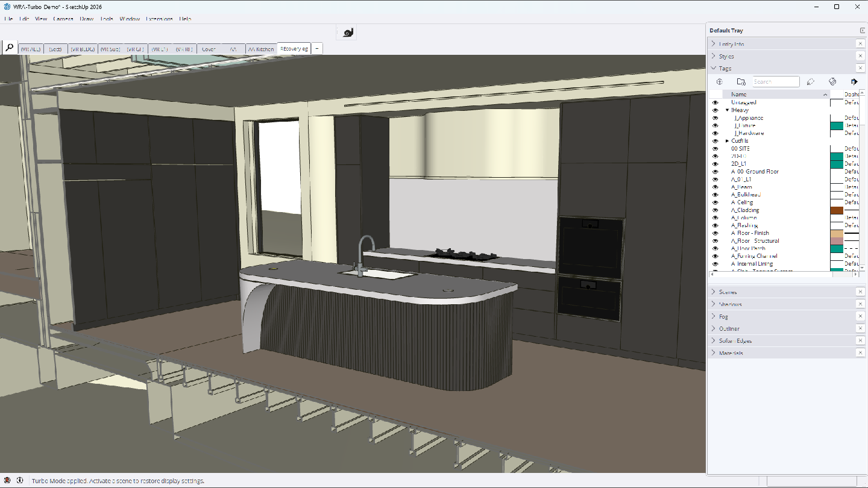Screen dimensions: 868x488
Task: Click the dash scene tab
Action: (x=317, y=49)
